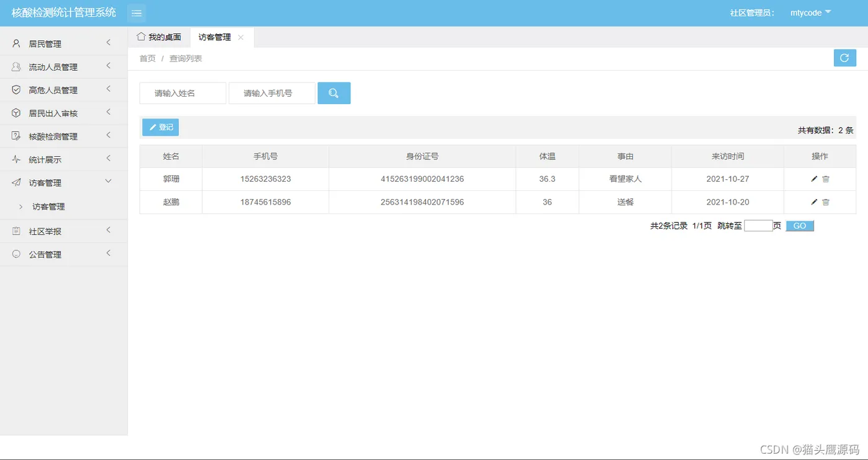868x460 pixels.
Task: Click the home icon on 我的桌面 tab
Action: pos(141,37)
